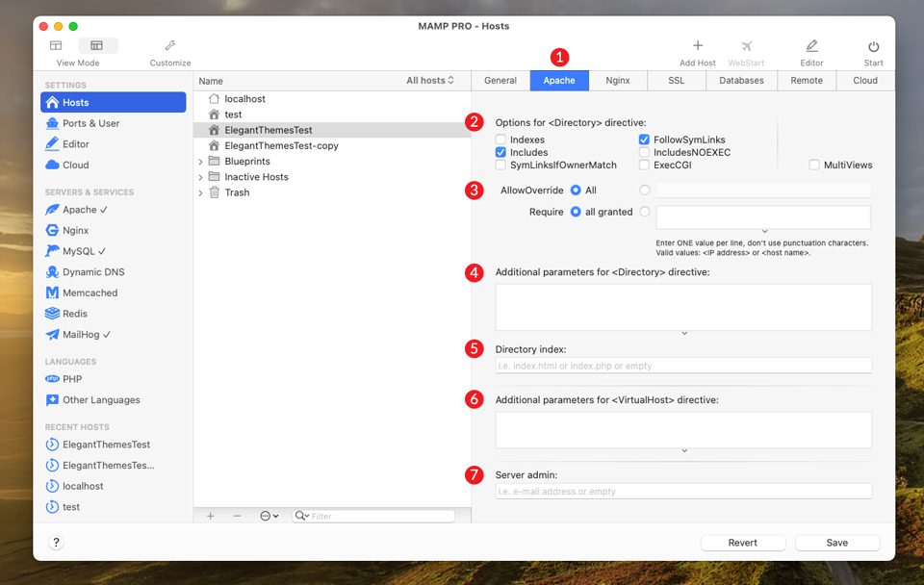Click the Customize wrench icon in toolbar
The width and height of the screenshot is (924, 585).
pyautogui.click(x=169, y=46)
